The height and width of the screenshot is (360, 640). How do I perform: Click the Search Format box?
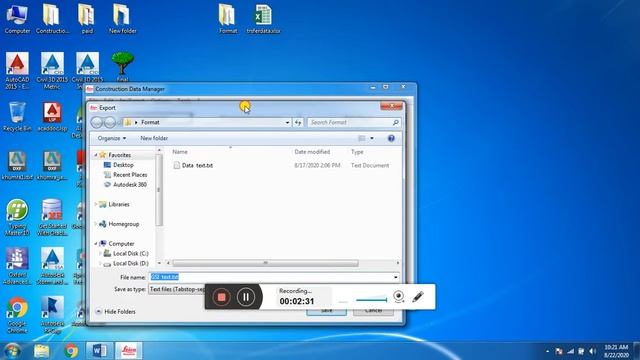(353, 122)
